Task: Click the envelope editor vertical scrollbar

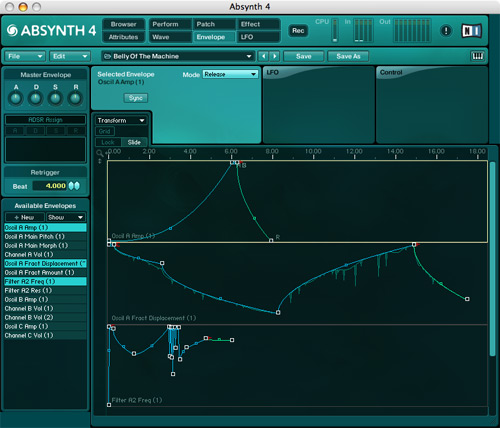Action: pos(493,259)
